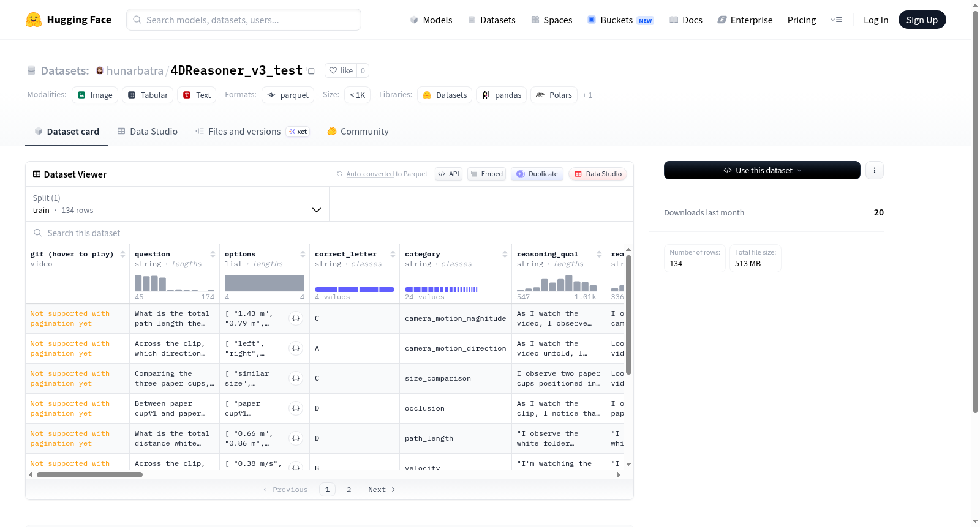
Task: Click the category classes distribution bar
Action: click(441, 290)
